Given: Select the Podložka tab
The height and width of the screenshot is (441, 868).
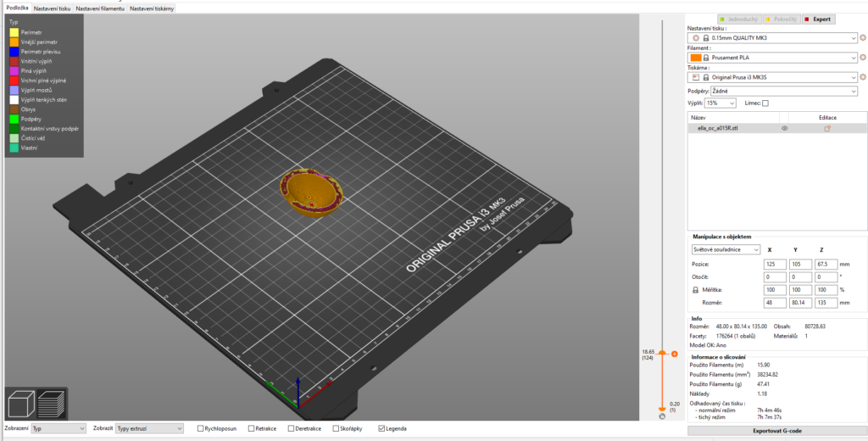Looking at the screenshot, I should pos(17,8).
